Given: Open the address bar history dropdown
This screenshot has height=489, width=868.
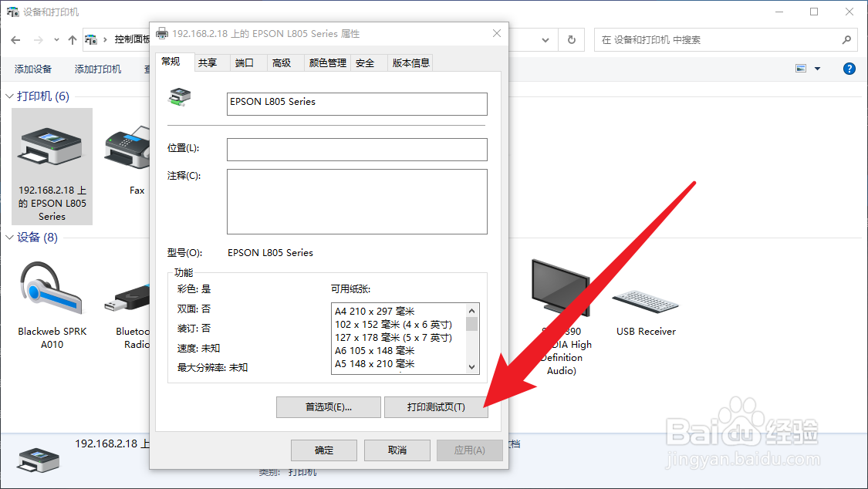Looking at the screenshot, I should click(545, 40).
